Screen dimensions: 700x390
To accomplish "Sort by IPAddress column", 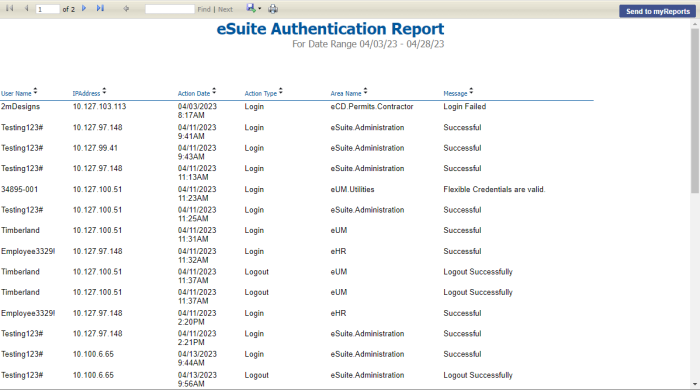I will click(x=104, y=91).
